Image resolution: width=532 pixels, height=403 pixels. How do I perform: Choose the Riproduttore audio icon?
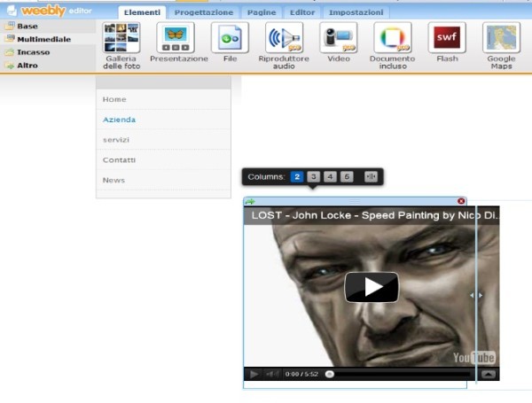point(285,38)
